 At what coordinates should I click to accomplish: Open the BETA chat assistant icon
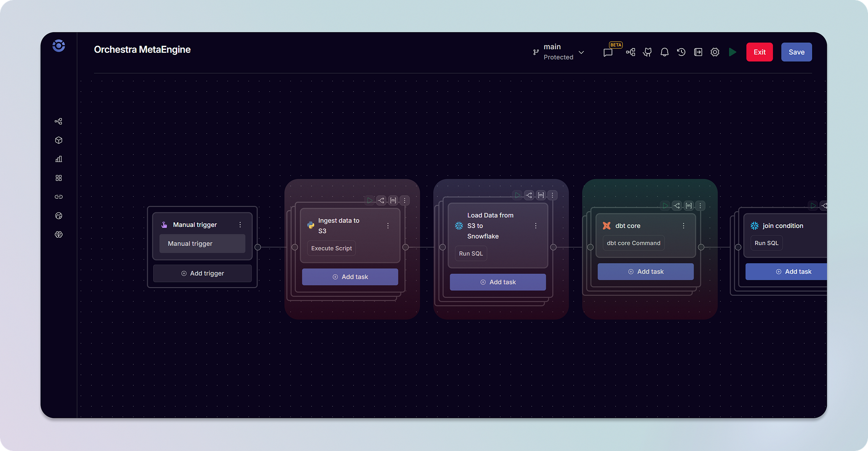pyautogui.click(x=608, y=52)
